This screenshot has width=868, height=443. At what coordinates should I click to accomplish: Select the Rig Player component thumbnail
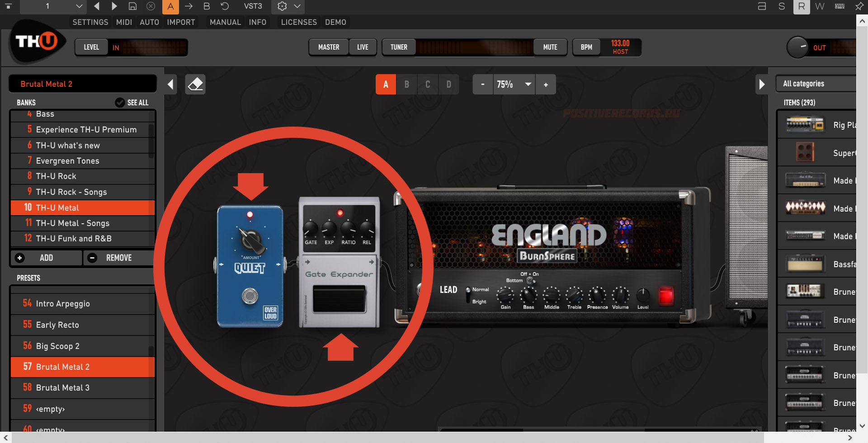click(x=804, y=125)
